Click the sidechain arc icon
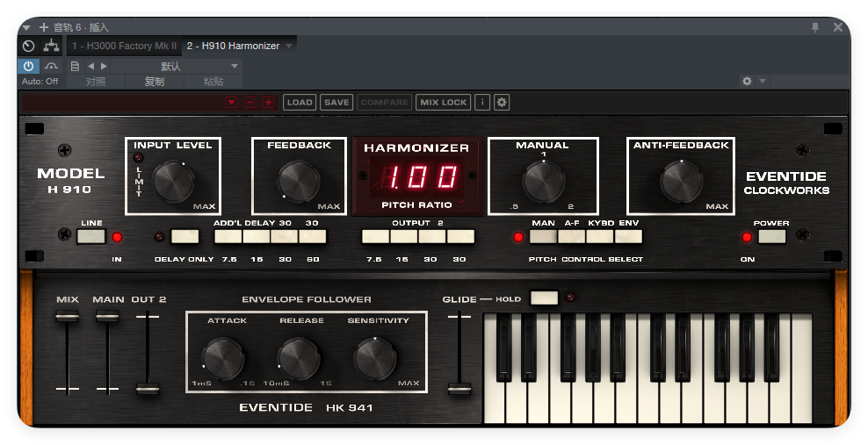The image size is (868, 445). click(52, 67)
